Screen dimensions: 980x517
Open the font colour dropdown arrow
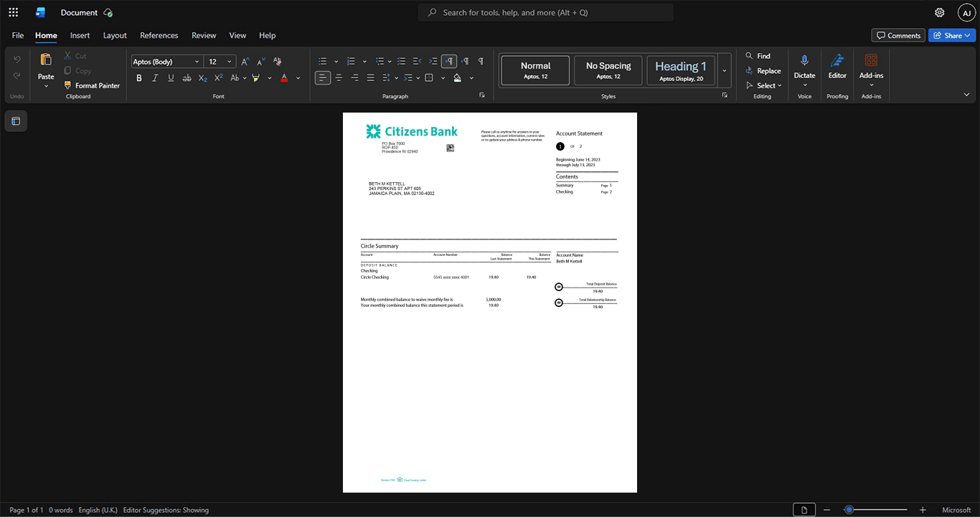click(298, 78)
